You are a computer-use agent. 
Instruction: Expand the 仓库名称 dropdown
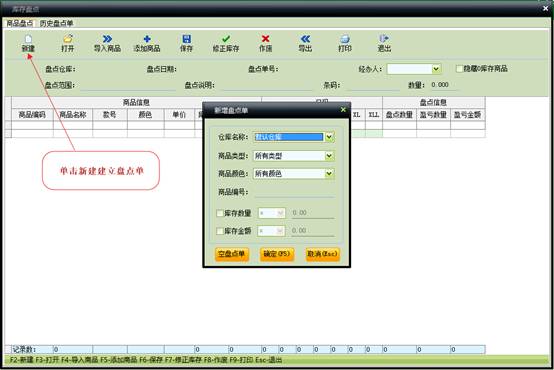[x=329, y=137]
